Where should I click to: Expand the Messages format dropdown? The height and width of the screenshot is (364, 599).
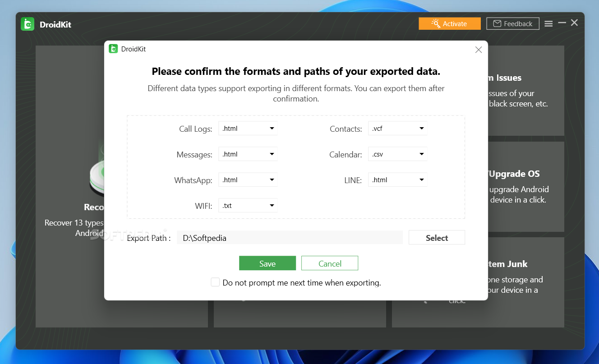[248, 154]
